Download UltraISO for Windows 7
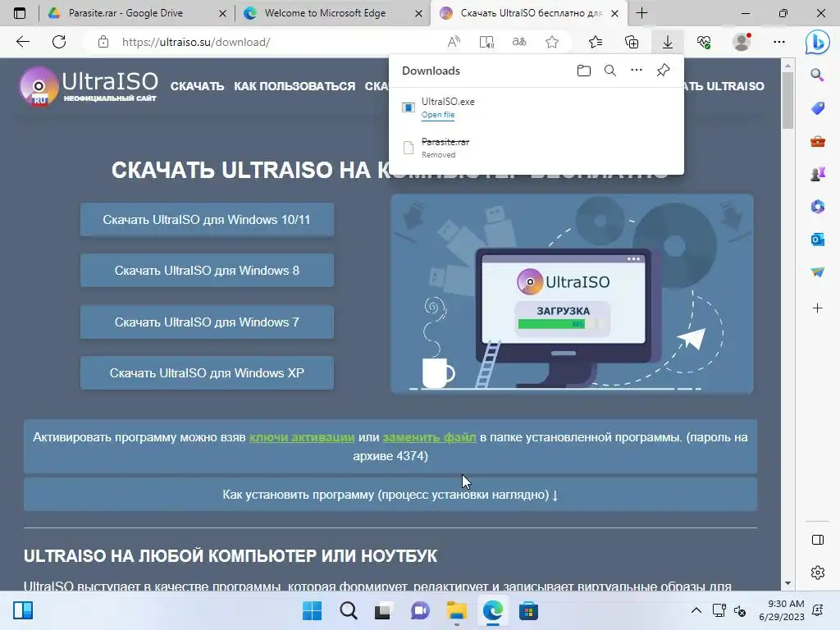The height and width of the screenshot is (630, 840). pyautogui.click(x=207, y=322)
